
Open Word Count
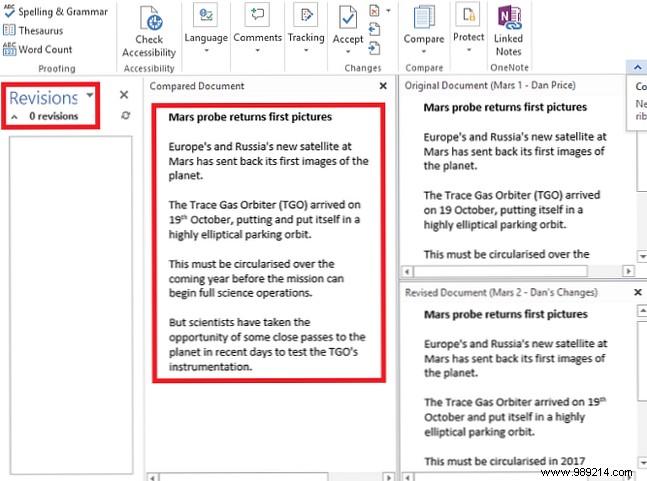click(x=38, y=50)
